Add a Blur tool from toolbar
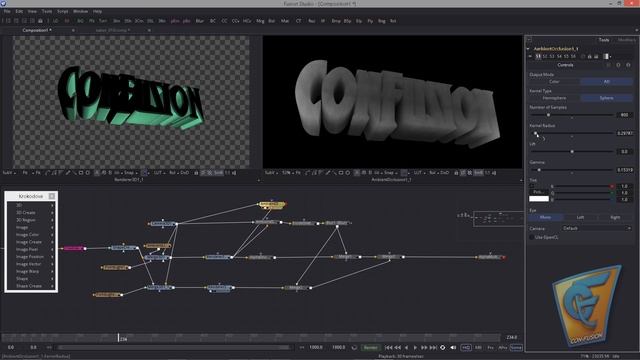 pos(200,21)
